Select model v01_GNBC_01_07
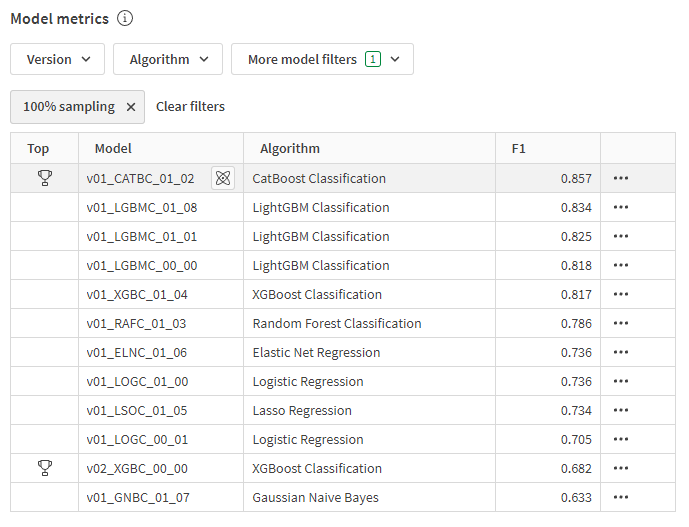Image resolution: width=689 pixels, height=527 pixels. pyautogui.click(x=138, y=498)
